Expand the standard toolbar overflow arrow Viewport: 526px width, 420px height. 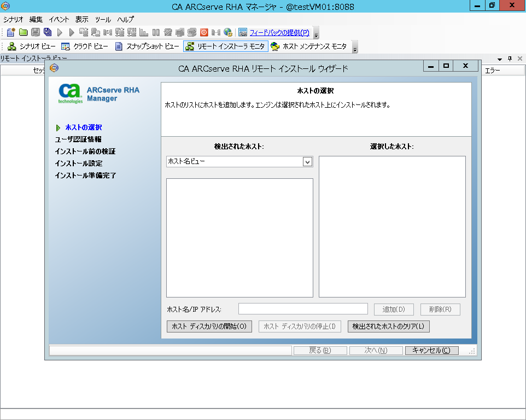[316, 33]
